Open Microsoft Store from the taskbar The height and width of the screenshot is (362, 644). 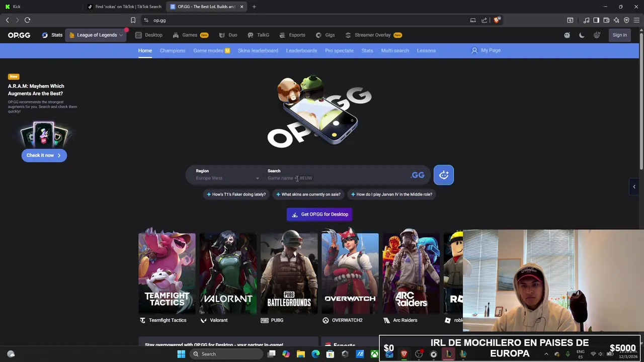pos(330,354)
